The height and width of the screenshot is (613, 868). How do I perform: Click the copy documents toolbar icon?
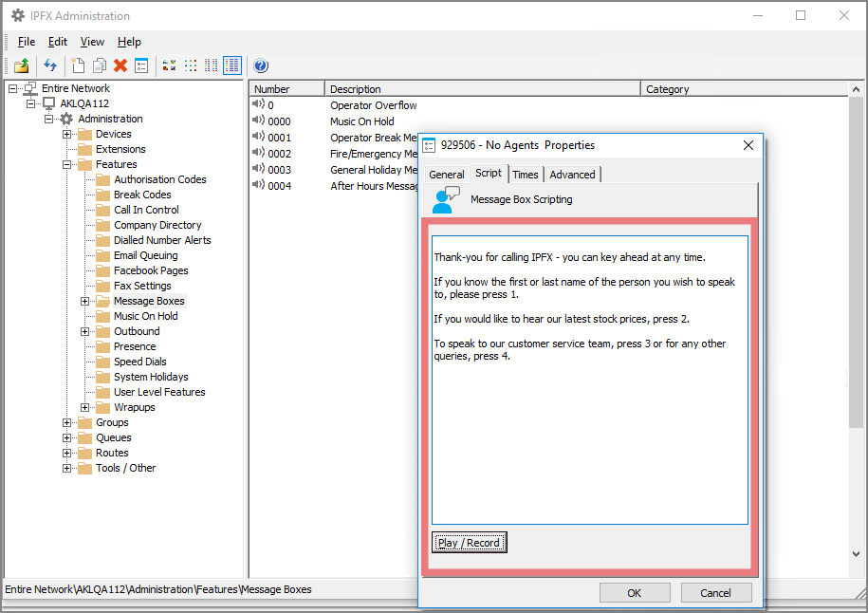pyautogui.click(x=100, y=65)
